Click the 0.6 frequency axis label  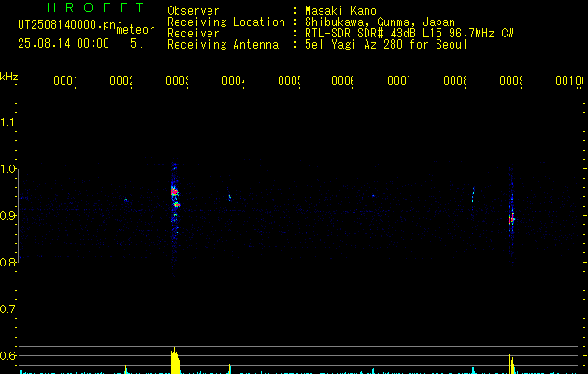pyautogui.click(x=7, y=355)
